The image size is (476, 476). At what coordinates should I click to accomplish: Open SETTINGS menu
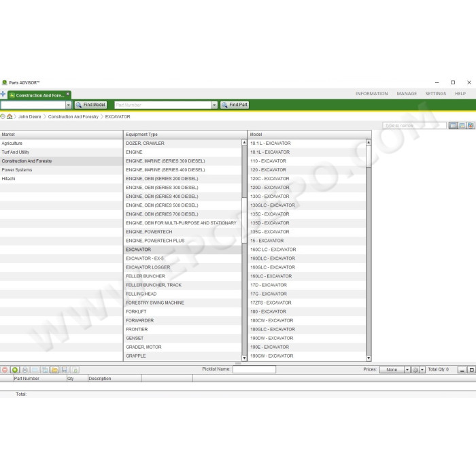[x=435, y=94]
